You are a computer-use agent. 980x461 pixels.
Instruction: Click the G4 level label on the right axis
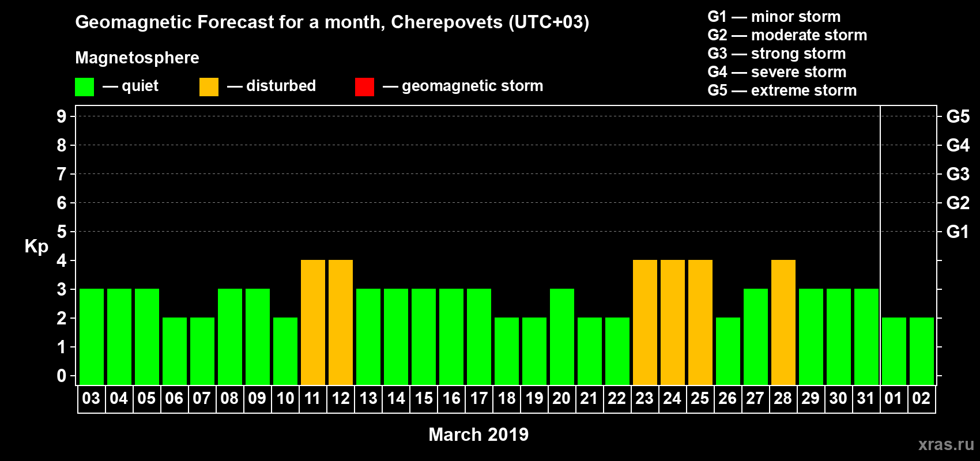coord(958,145)
